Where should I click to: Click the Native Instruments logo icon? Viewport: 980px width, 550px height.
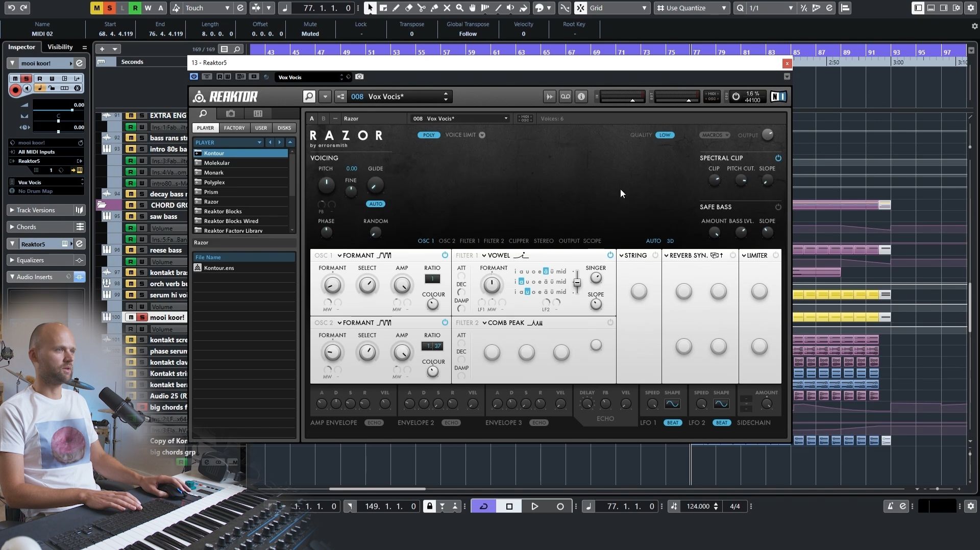778,96
